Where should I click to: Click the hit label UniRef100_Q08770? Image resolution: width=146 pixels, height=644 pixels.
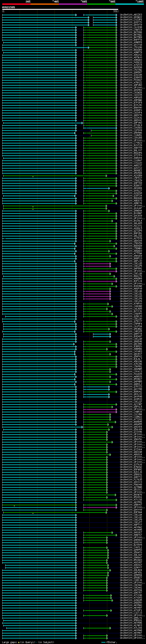pyautogui.click(x=131, y=22)
